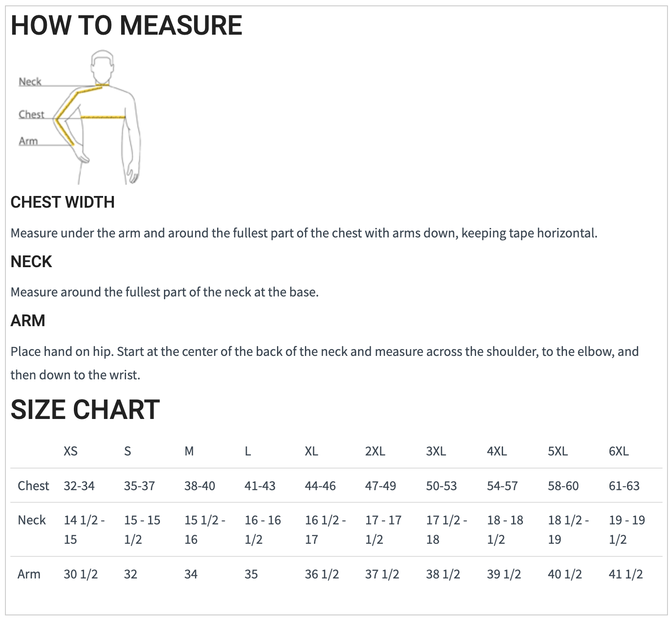The image size is (672, 619).
Task: Click the Chest row label in the table
Action: click(33, 486)
